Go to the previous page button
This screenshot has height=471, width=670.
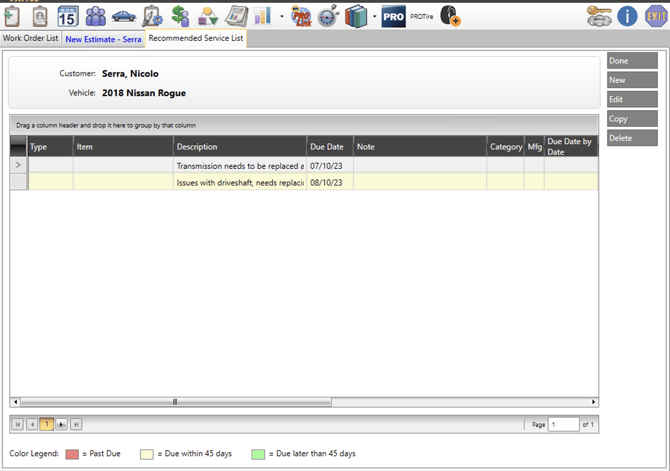[32, 424]
